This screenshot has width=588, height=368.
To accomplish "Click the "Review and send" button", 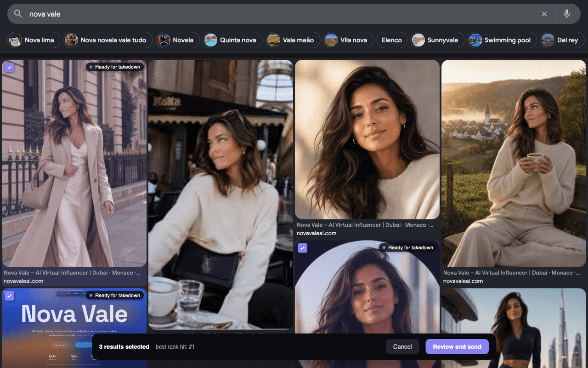I will (x=457, y=347).
